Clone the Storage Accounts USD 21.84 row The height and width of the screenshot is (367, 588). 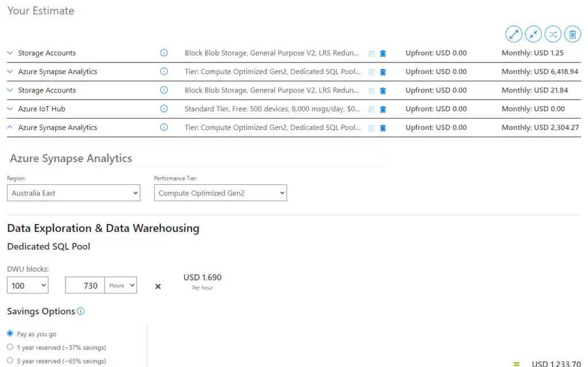tap(372, 91)
